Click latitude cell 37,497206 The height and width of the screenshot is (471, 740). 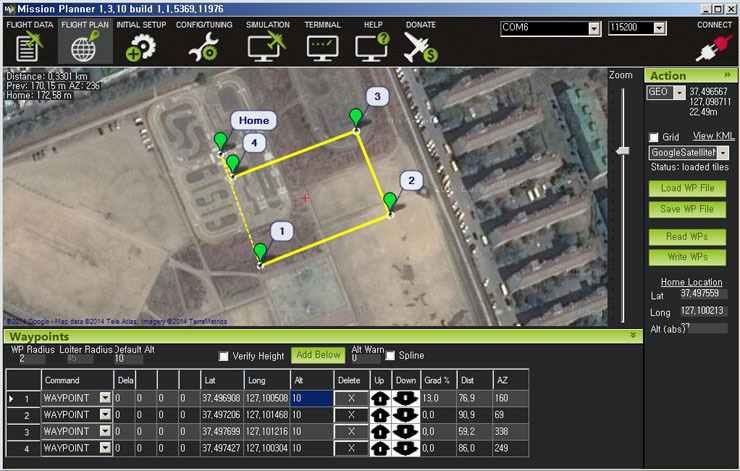221,415
